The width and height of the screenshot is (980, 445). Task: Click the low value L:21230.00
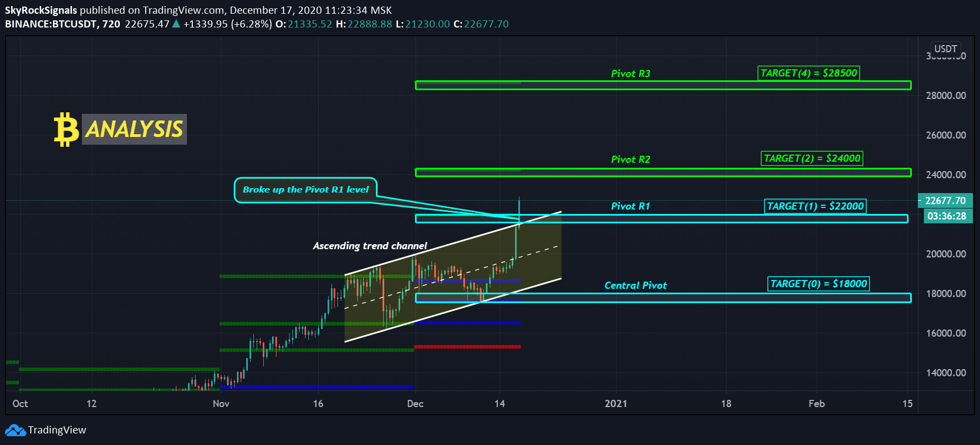pos(423,24)
